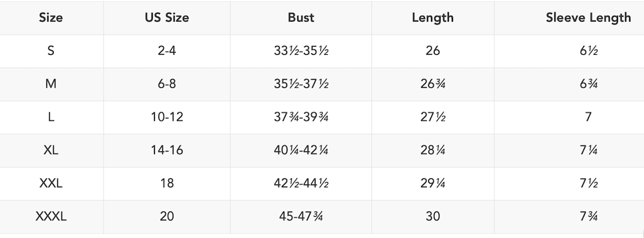Click the Size column header
Viewport: 644px width, 238px height.
point(51,17)
